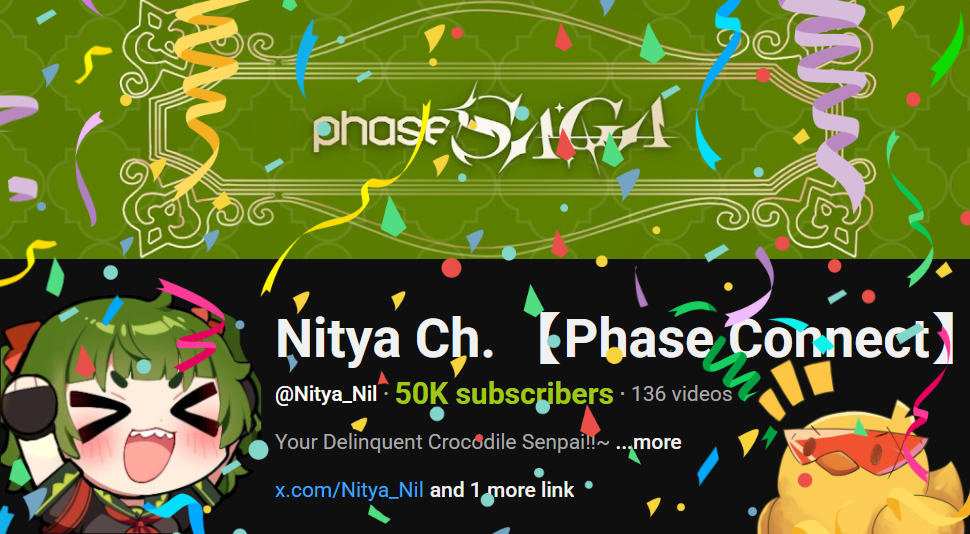Click the "Your Delinquent Crocodile Senpai!!~" description
Screen dimensions: 970x534
click(x=442, y=442)
